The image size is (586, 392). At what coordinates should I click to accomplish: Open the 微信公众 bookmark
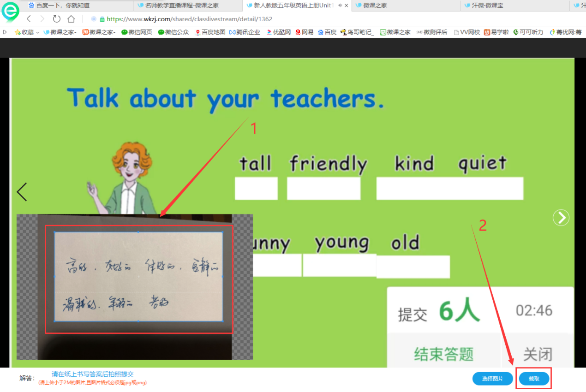[173, 32]
